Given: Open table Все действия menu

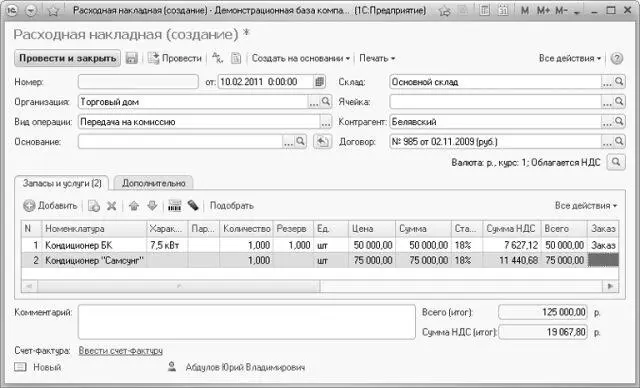Looking at the screenshot, I should click(x=586, y=206).
